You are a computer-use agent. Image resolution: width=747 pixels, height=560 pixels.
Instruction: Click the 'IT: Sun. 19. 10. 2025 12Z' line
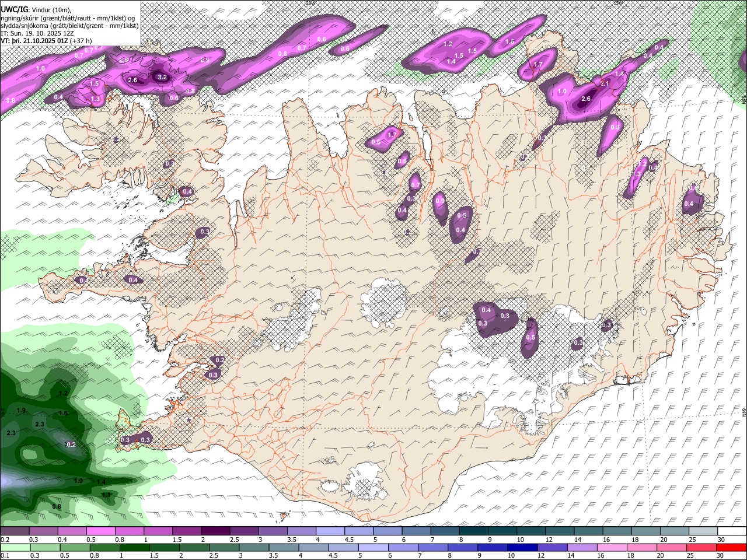pyautogui.click(x=37, y=33)
